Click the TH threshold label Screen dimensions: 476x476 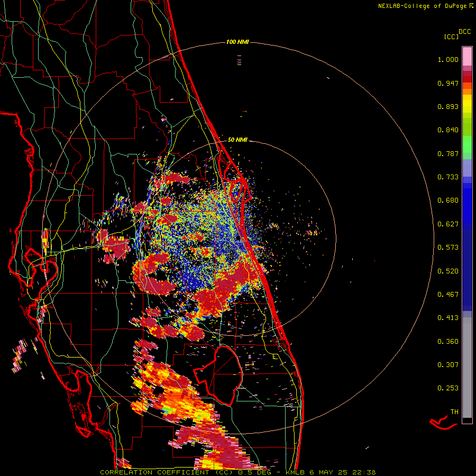[454, 412]
